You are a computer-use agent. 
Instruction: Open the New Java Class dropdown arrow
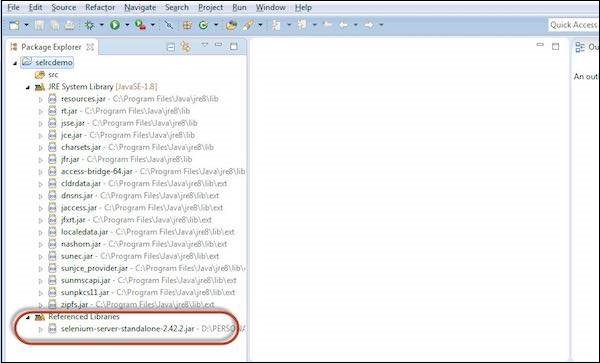tap(215, 25)
